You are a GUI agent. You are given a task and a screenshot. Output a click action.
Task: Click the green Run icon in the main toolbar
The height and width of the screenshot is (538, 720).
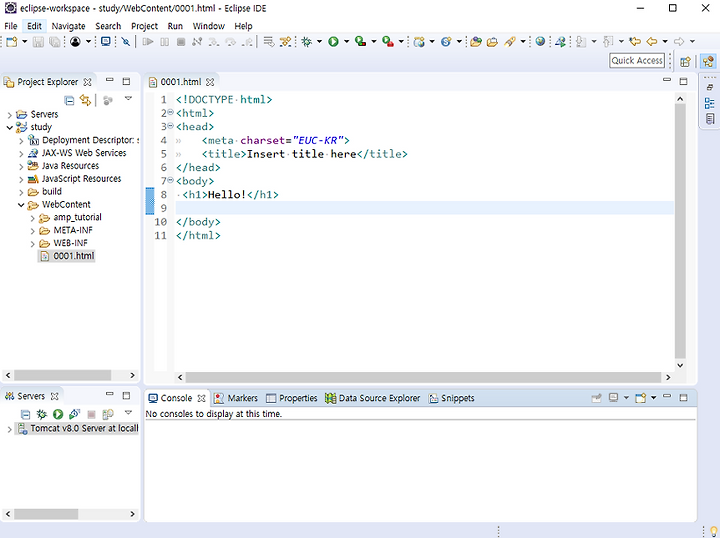333,42
